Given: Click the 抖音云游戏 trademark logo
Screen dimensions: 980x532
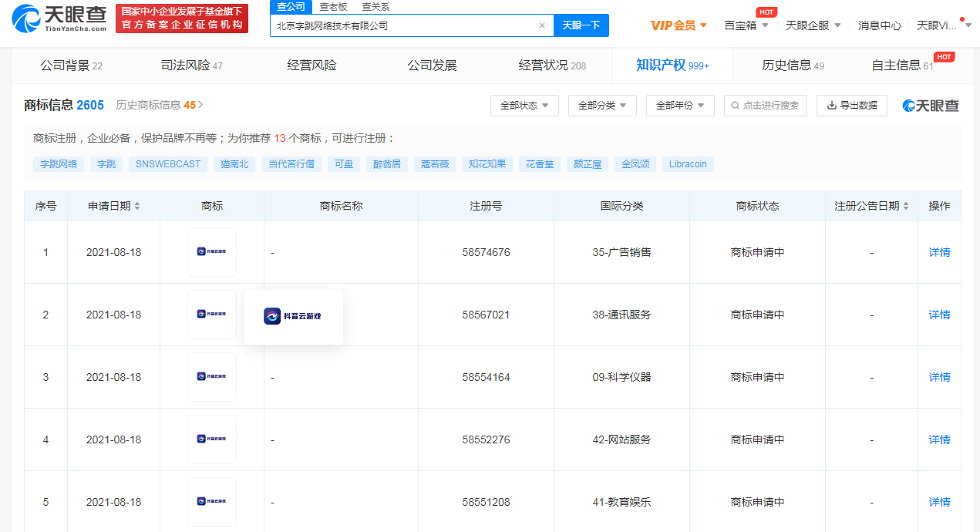Looking at the screenshot, I should 271,315.
